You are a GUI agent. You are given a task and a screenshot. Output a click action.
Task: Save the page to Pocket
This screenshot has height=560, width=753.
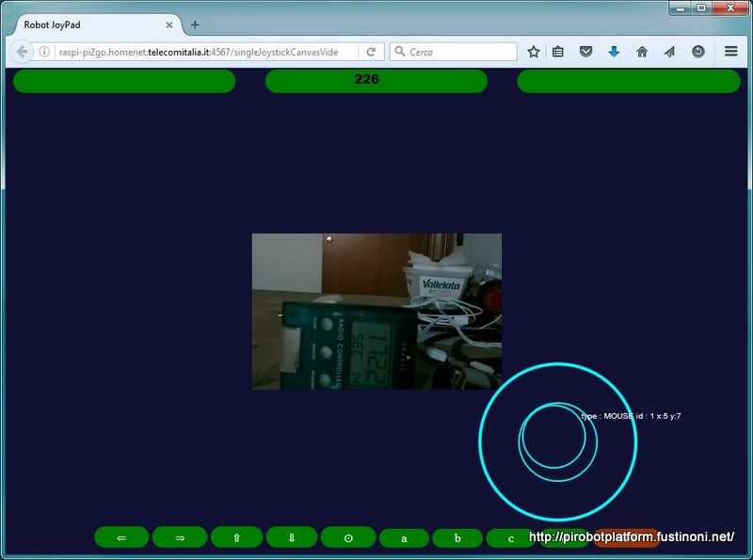[584, 53]
